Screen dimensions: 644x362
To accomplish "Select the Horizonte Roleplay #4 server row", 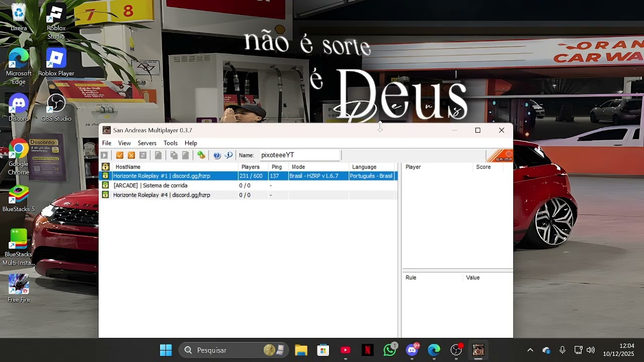I will [x=249, y=195].
